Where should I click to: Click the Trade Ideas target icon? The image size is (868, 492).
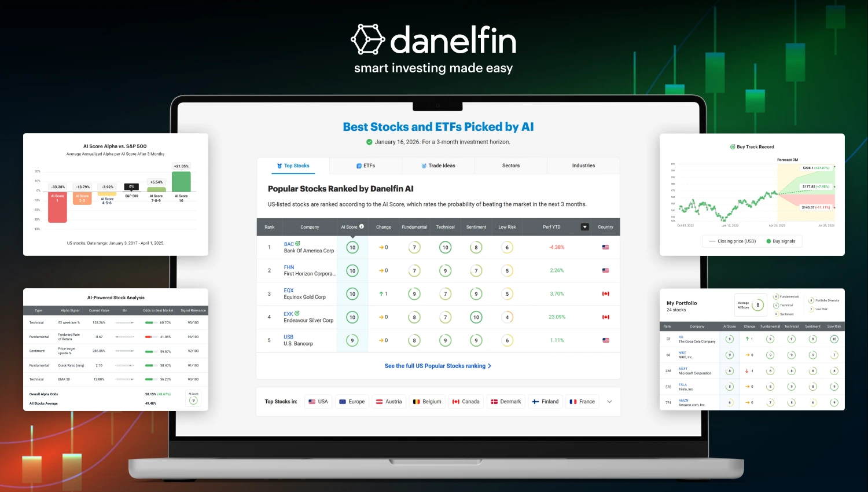(424, 166)
